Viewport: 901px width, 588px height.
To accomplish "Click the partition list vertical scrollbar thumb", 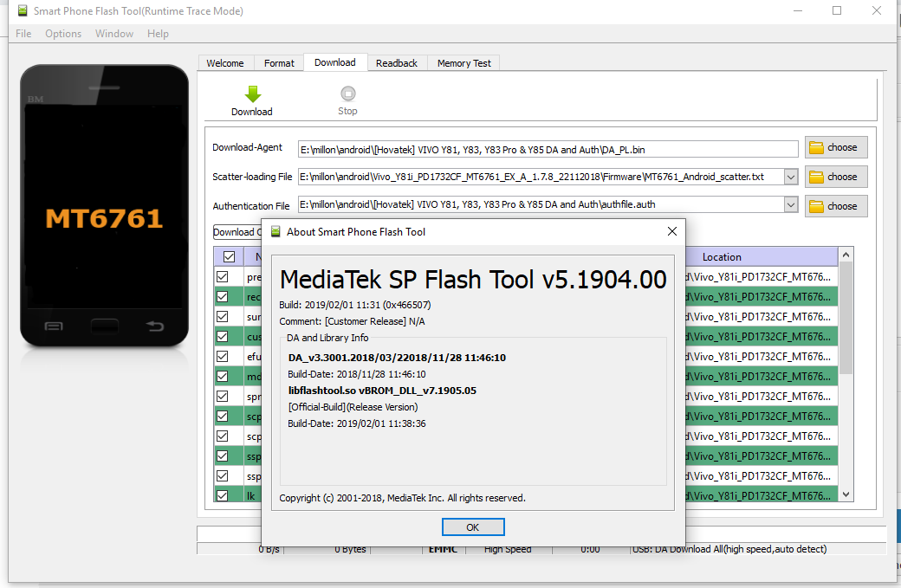I will coord(846,318).
